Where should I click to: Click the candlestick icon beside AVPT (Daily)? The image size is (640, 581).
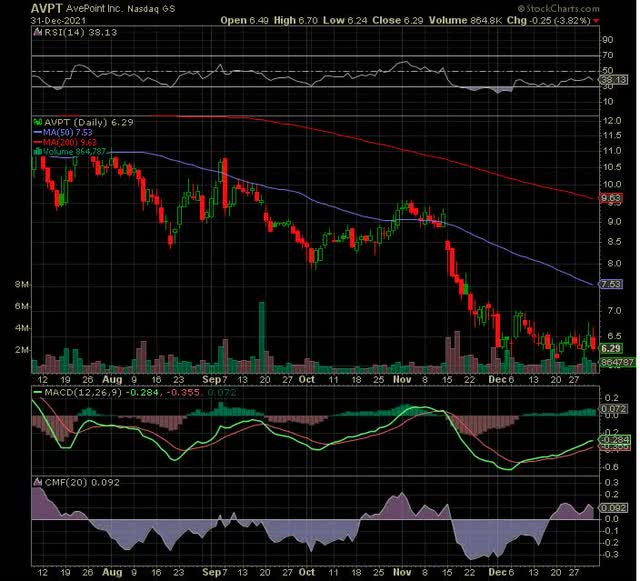pos(38,122)
